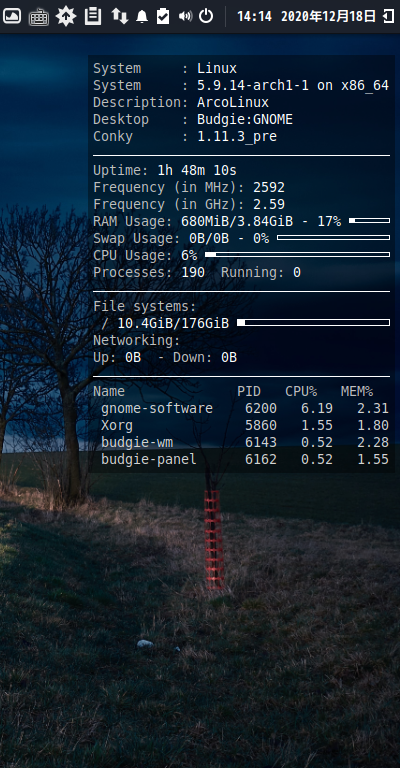Click the RAM Usage progress bar
400x768 pixels.
(370, 221)
